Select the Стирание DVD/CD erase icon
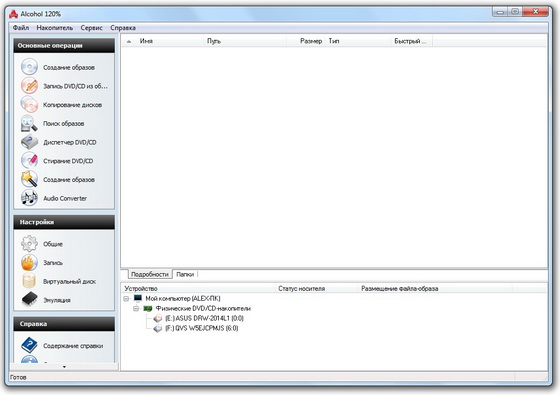The image size is (560, 395). click(29, 161)
